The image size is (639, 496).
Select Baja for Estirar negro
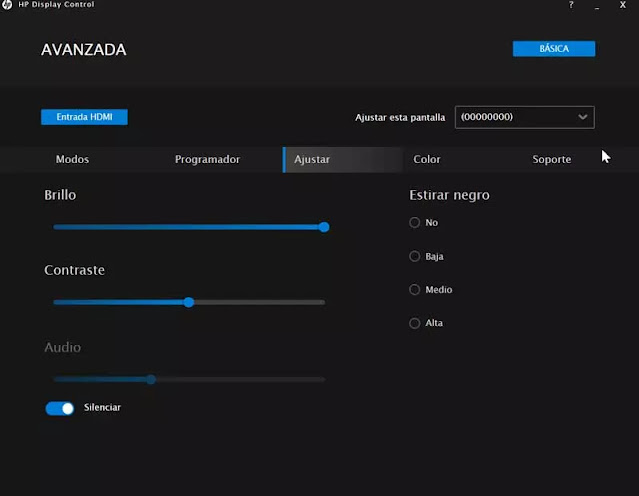(414, 256)
